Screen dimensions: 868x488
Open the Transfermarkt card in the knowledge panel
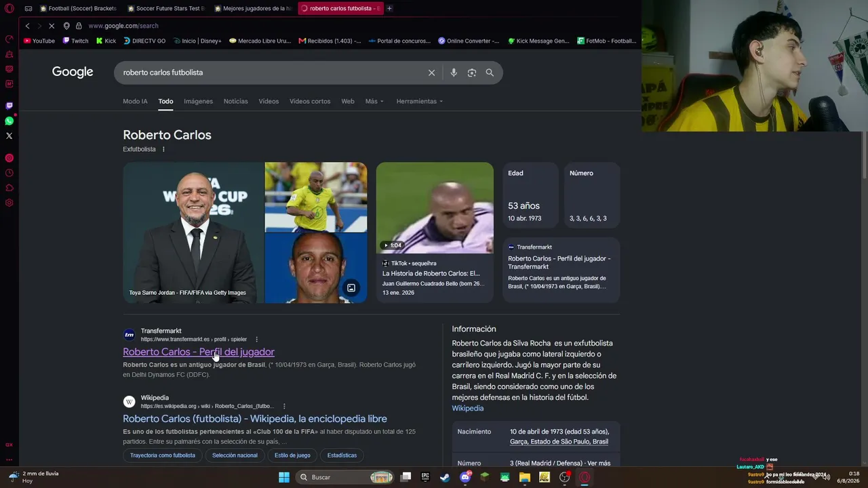561,269
